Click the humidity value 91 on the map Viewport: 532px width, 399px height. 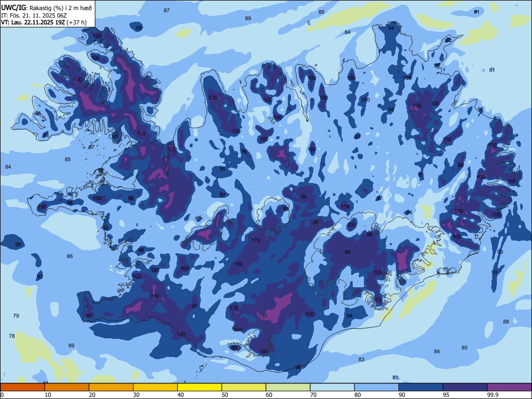476,12
